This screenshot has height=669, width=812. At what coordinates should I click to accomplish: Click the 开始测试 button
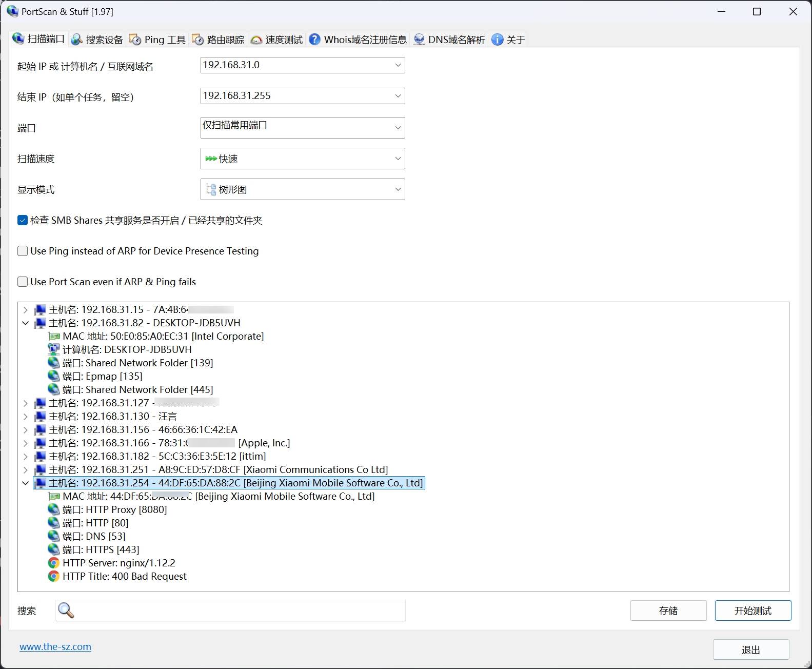(x=752, y=611)
